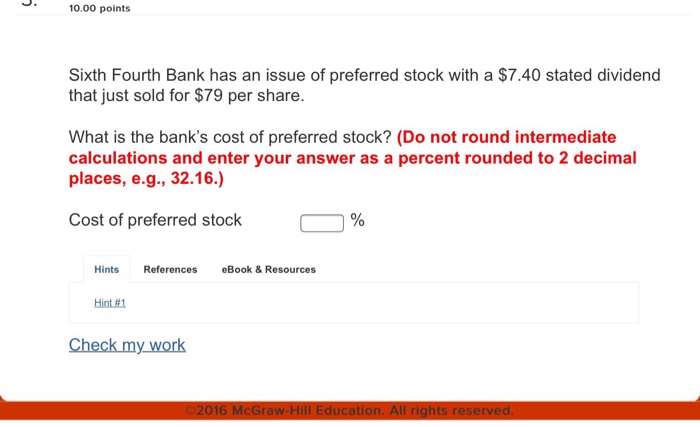Open the Hint #1 link
Screen dimensions: 700x427
[110, 302]
